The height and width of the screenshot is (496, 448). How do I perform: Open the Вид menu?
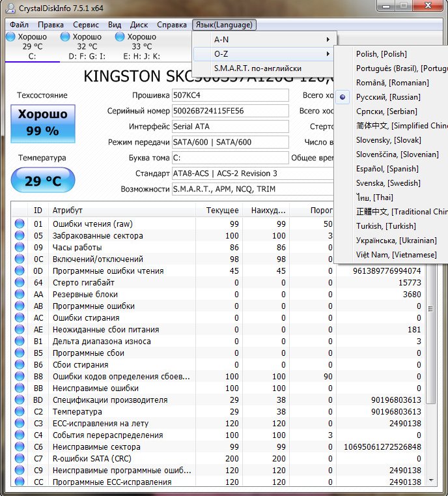tap(115, 25)
